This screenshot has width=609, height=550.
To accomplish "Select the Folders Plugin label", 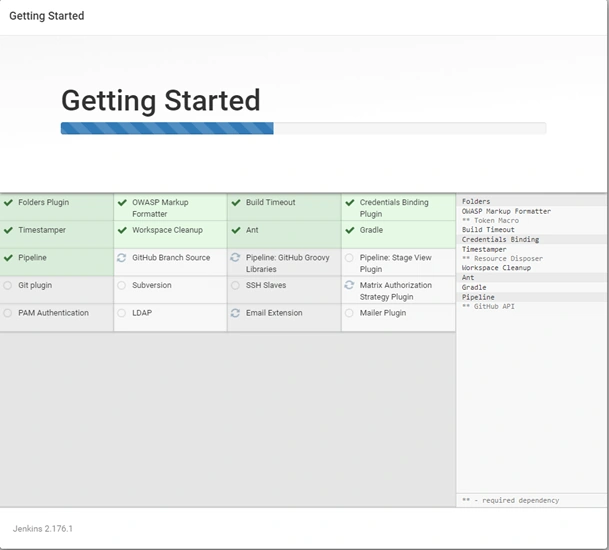I will click(x=44, y=202).
